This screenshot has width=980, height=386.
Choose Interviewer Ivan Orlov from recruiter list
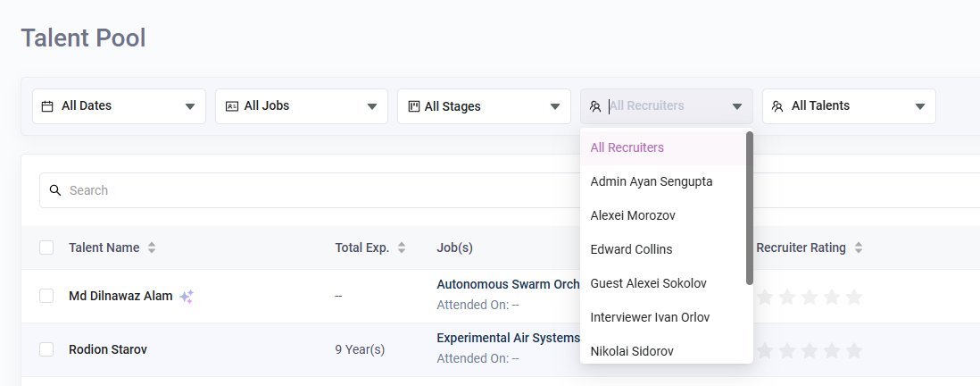pyautogui.click(x=663, y=316)
